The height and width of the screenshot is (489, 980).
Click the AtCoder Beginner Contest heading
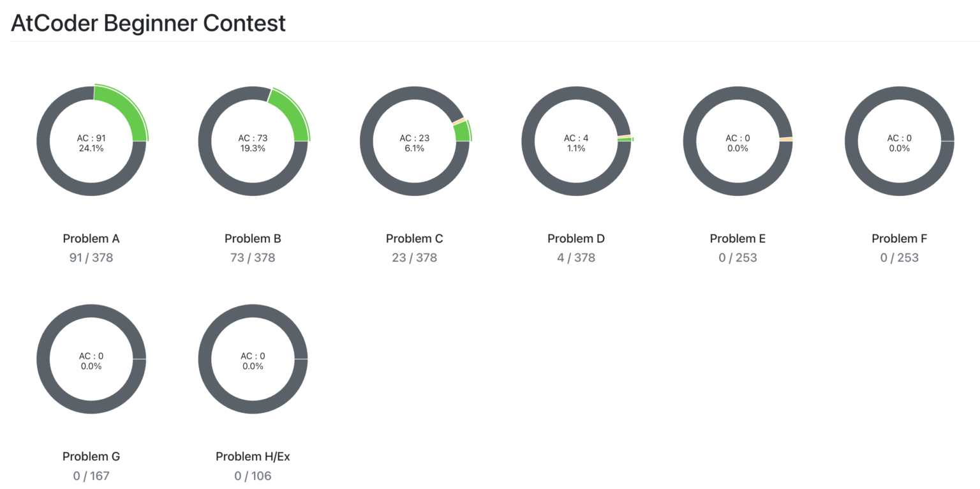pyautogui.click(x=148, y=23)
